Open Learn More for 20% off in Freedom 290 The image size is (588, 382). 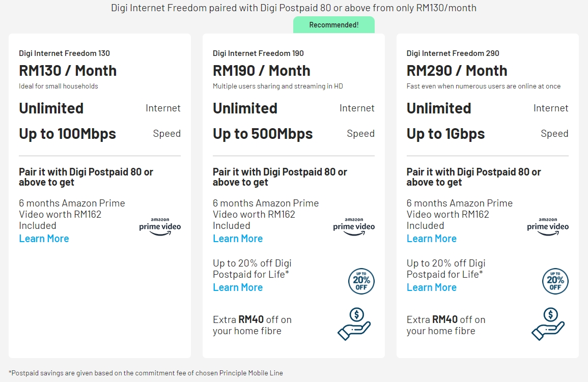pos(432,287)
